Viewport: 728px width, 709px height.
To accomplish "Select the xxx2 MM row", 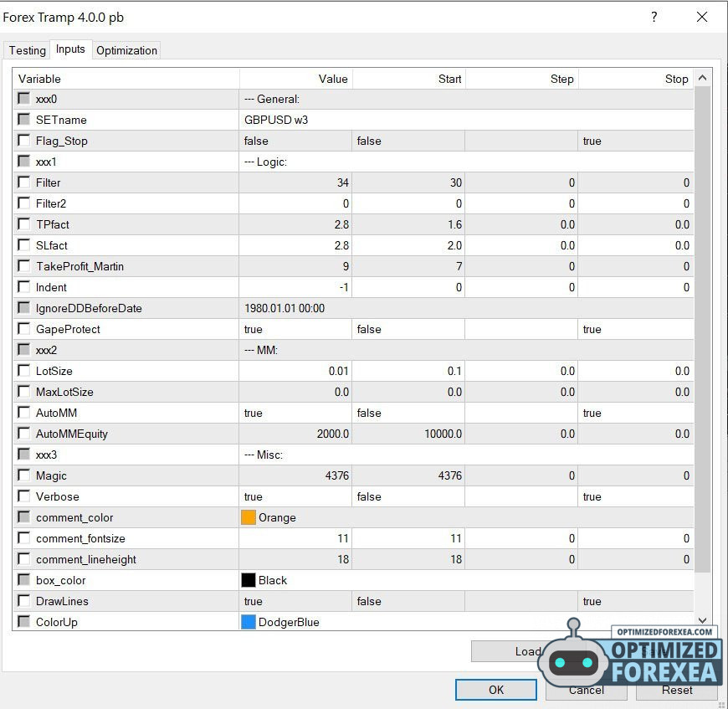I will pyautogui.click(x=353, y=350).
